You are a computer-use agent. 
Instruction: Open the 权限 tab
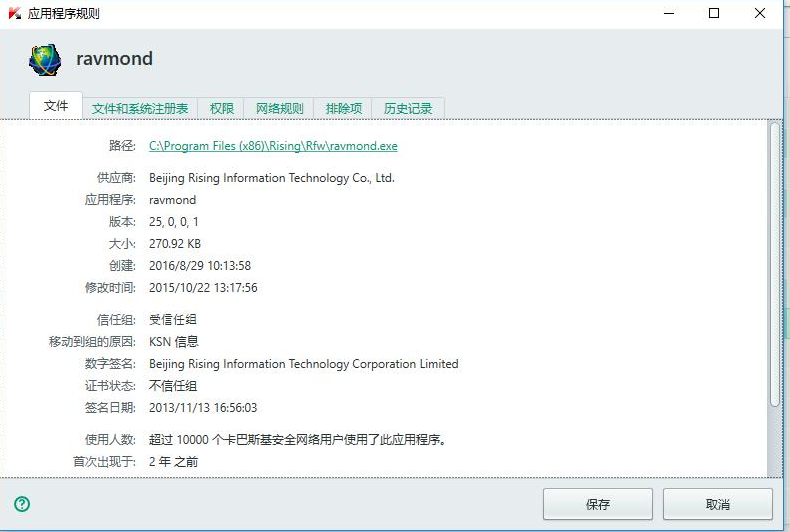(x=222, y=108)
